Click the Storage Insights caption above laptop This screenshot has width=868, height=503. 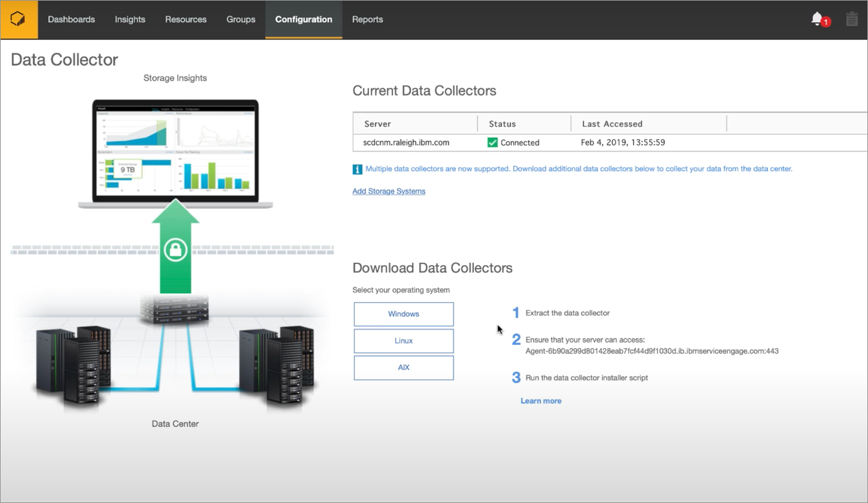coord(175,78)
